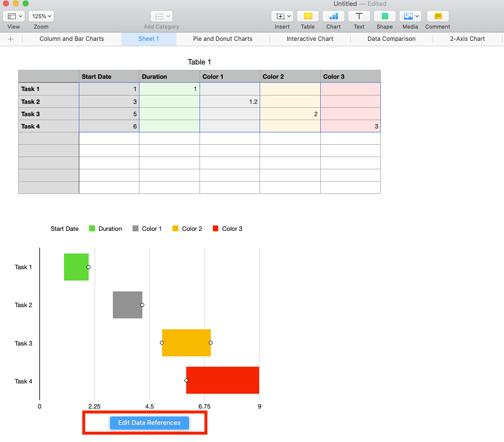Click the Add Category icon
This screenshot has height=442, width=504.
pos(161,16)
